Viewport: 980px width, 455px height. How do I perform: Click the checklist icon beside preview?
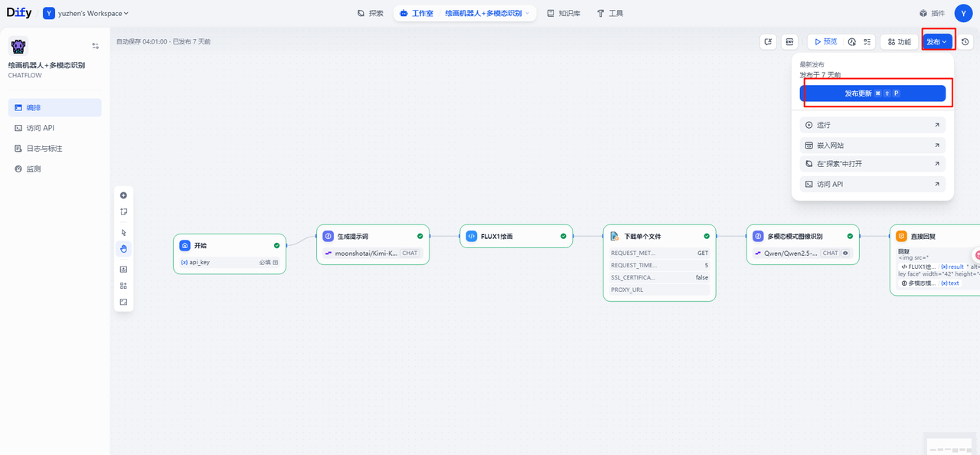[x=867, y=42]
